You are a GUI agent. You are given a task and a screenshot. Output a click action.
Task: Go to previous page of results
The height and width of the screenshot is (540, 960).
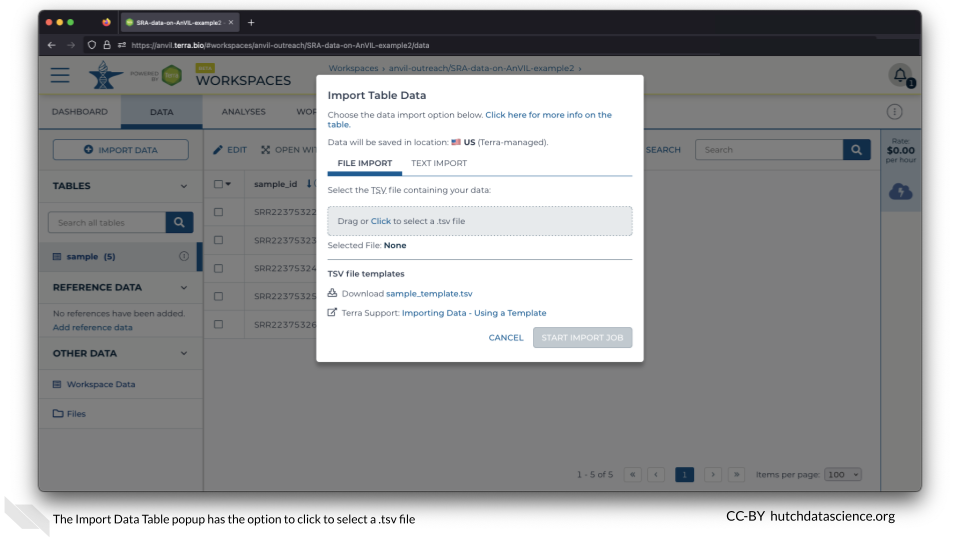point(656,474)
